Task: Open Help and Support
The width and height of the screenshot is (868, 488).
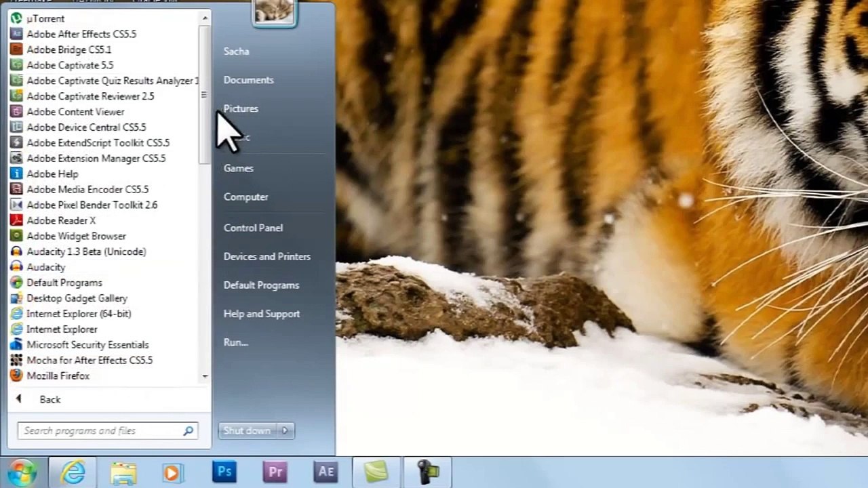Action: [x=262, y=314]
